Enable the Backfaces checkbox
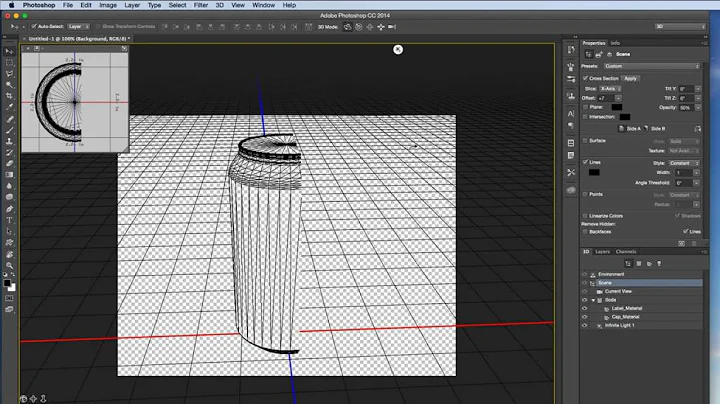 pyautogui.click(x=585, y=232)
